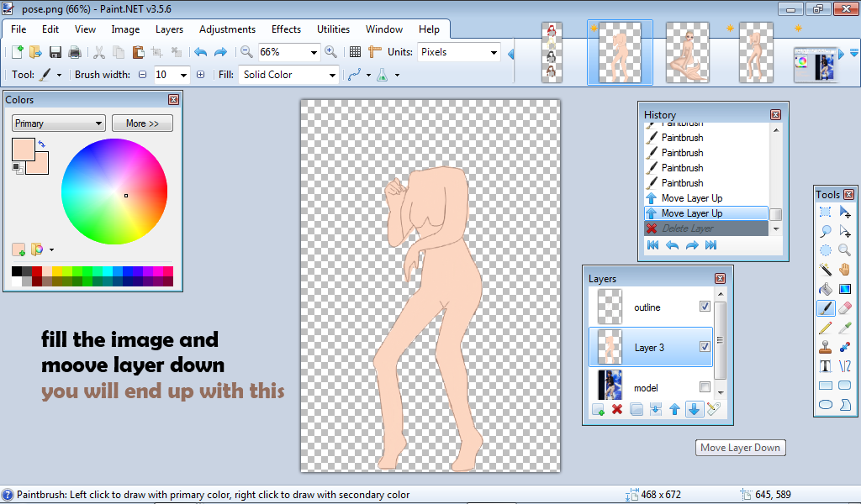Select the Pencil tool

point(825,328)
